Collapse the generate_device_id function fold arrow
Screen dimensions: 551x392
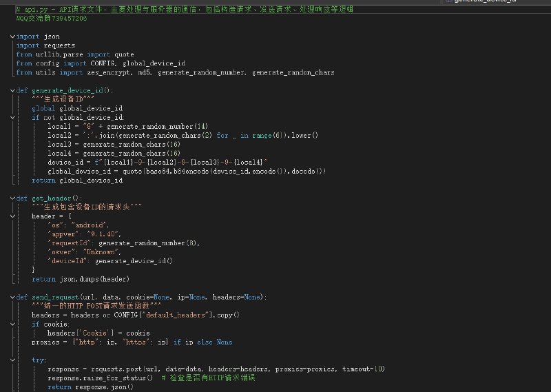(12, 90)
